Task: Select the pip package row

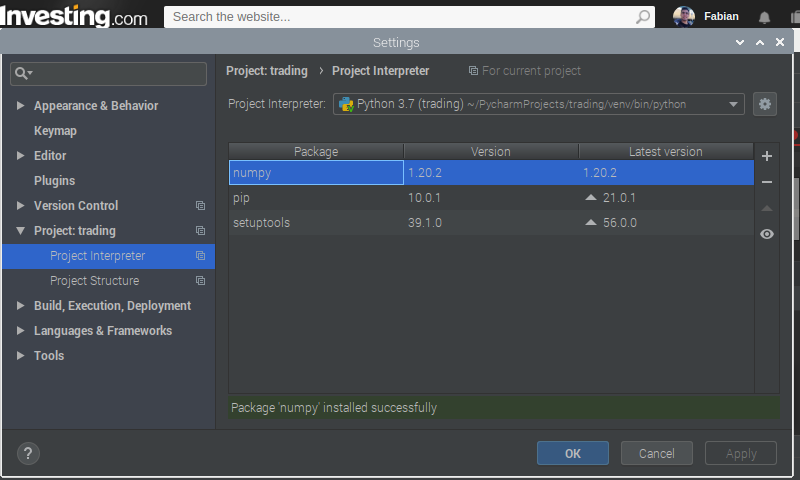Action: coord(491,197)
